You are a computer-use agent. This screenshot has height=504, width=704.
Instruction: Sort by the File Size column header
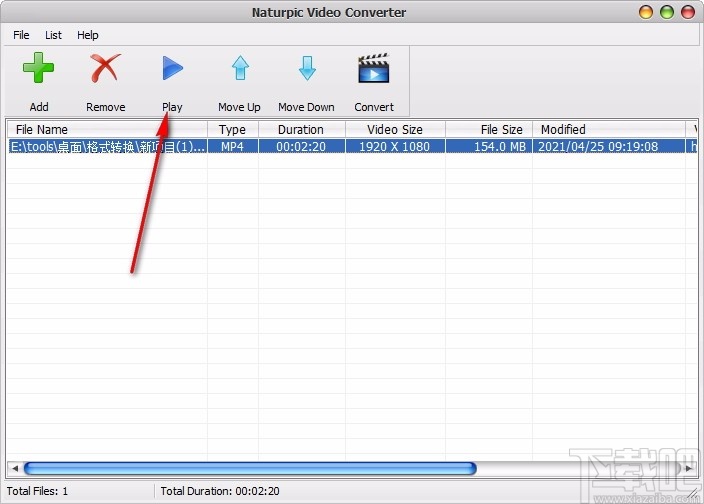[x=488, y=130]
